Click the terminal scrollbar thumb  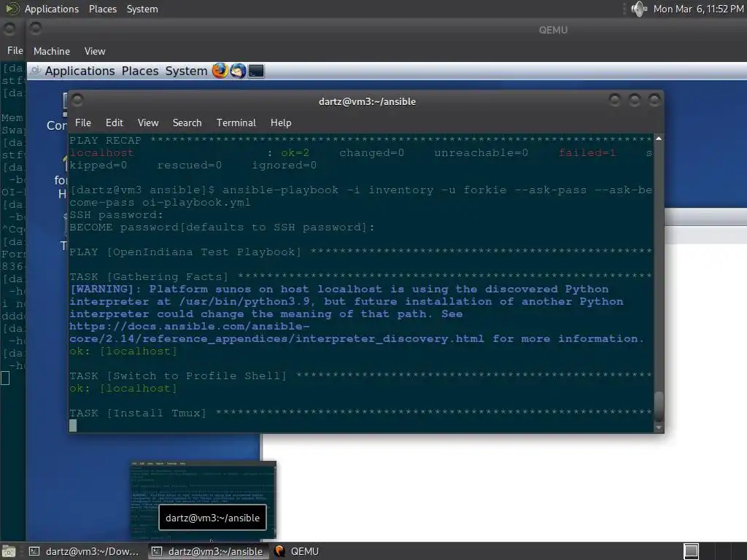coord(659,405)
